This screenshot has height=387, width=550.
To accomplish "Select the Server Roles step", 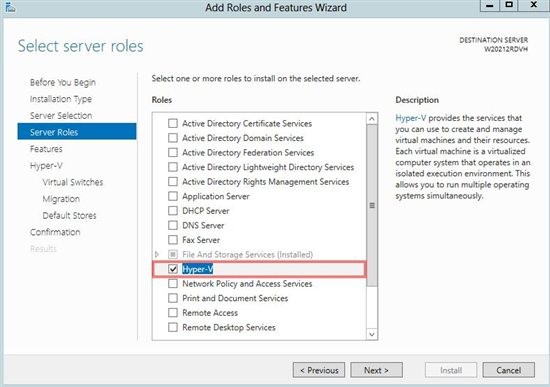I will [x=77, y=132].
